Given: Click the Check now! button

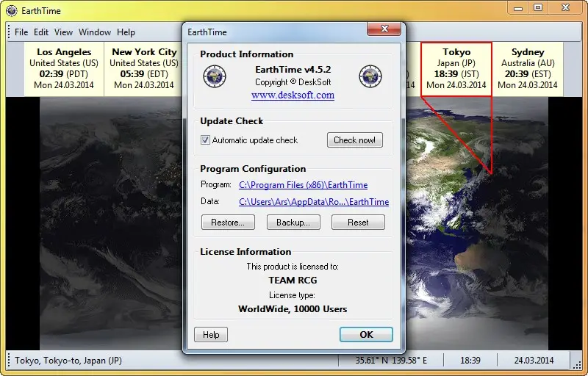Looking at the screenshot, I should [x=354, y=140].
